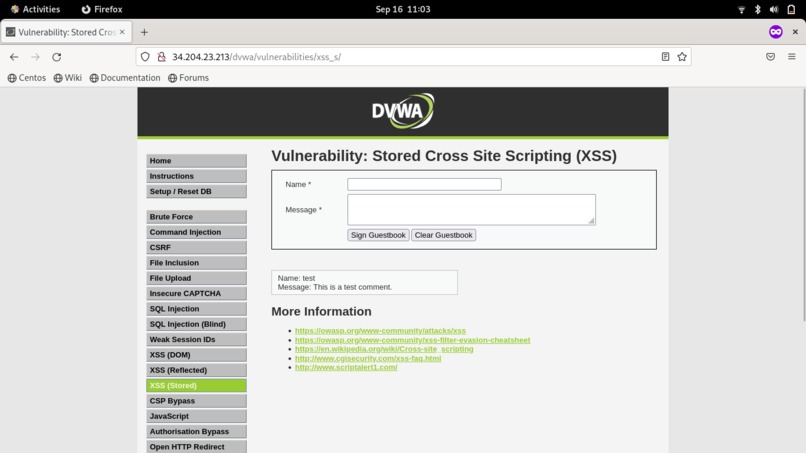Open XSS (Reflected) page
The width and height of the screenshot is (806, 453).
(x=196, y=370)
